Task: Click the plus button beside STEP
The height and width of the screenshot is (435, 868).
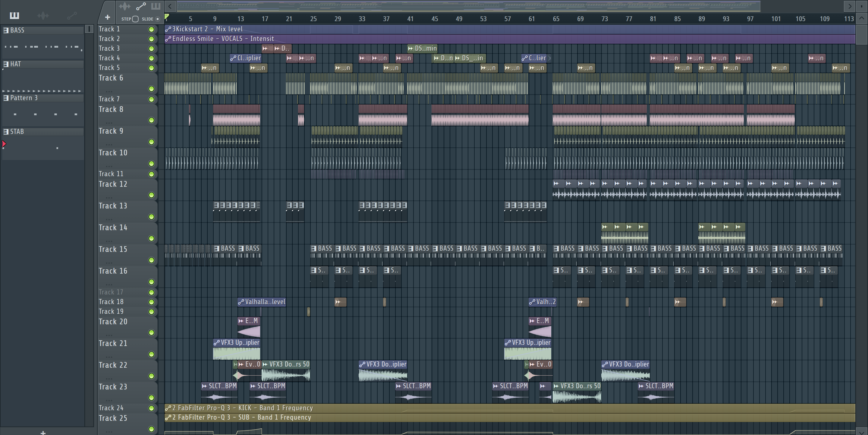Action: (x=108, y=17)
